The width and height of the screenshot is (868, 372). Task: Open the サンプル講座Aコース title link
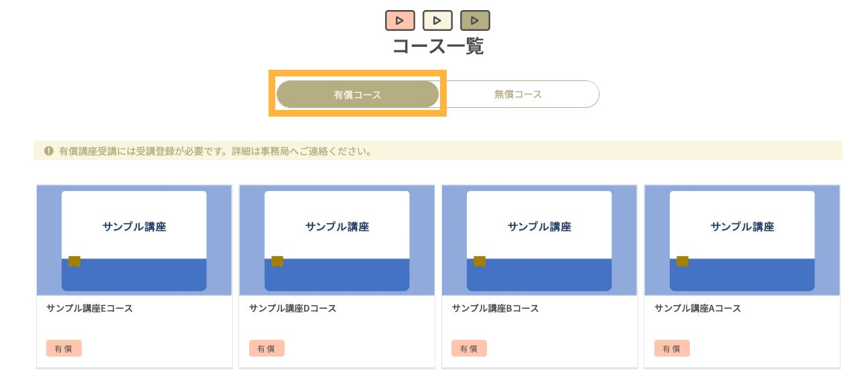[x=698, y=308]
